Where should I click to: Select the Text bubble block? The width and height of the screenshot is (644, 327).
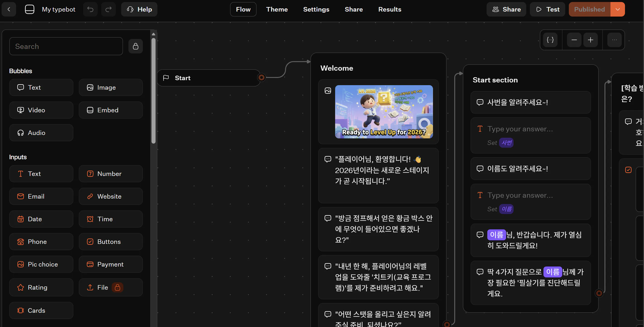click(41, 87)
